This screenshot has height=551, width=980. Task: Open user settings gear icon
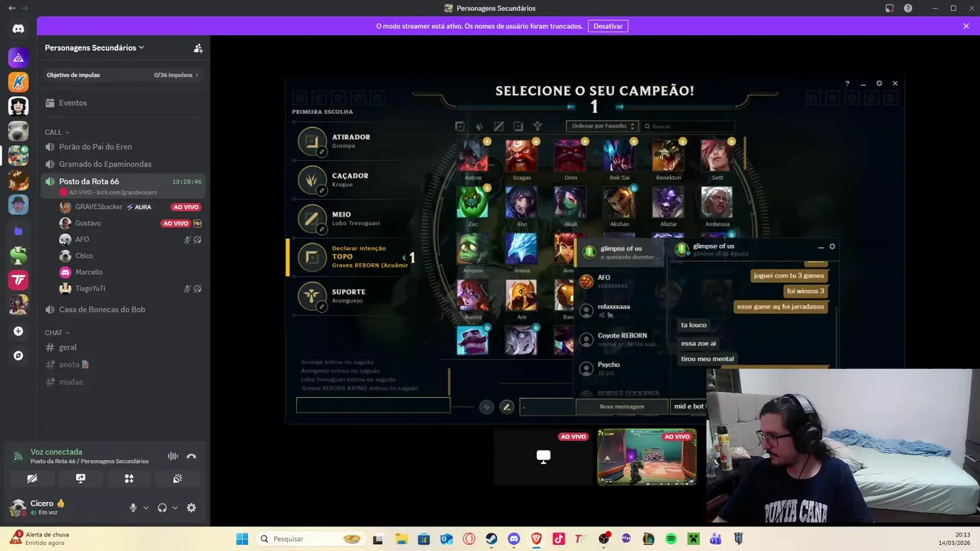[191, 507]
